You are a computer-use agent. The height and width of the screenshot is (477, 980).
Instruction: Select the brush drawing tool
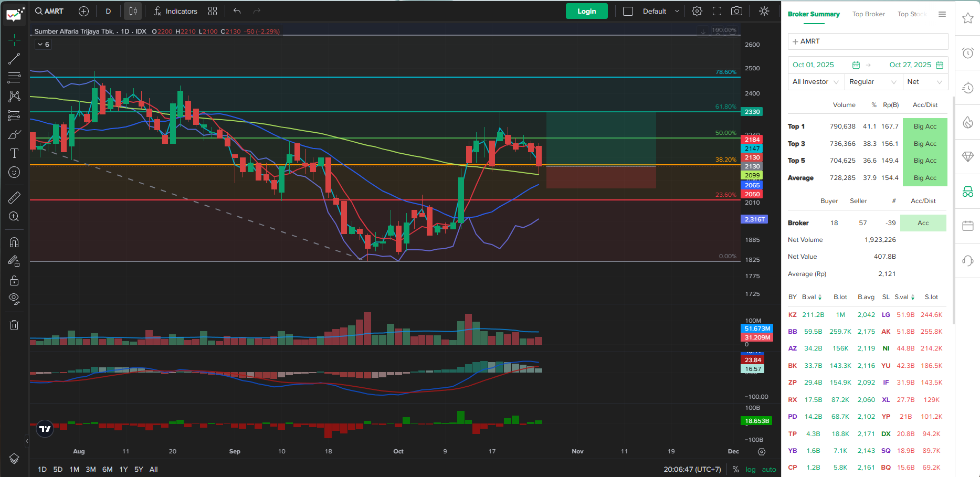click(14, 135)
